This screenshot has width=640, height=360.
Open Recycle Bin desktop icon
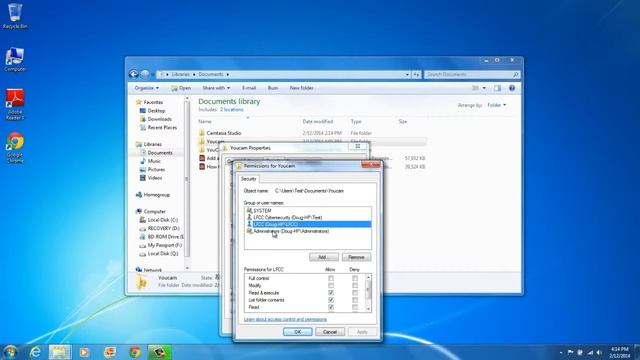click(x=15, y=16)
